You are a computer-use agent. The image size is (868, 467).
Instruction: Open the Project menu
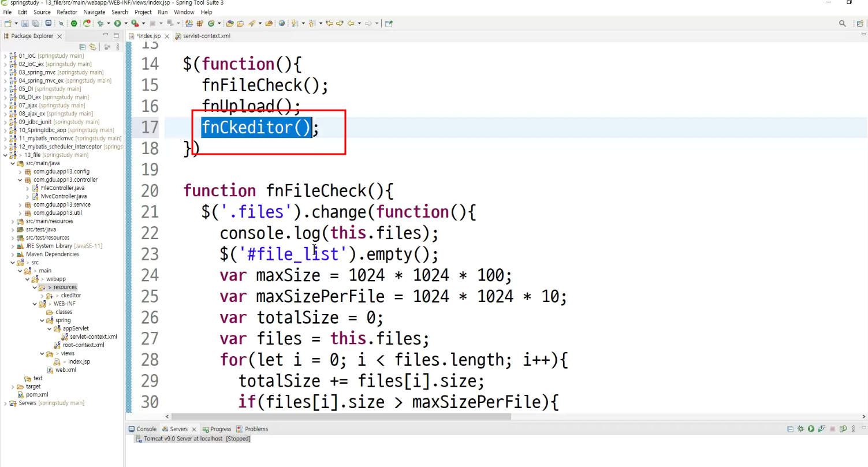(143, 12)
